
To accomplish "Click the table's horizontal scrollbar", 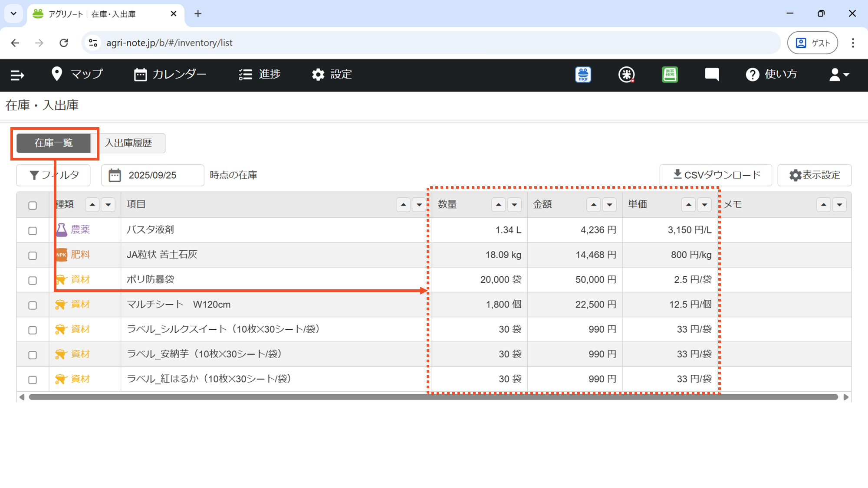I will coord(433,397).
